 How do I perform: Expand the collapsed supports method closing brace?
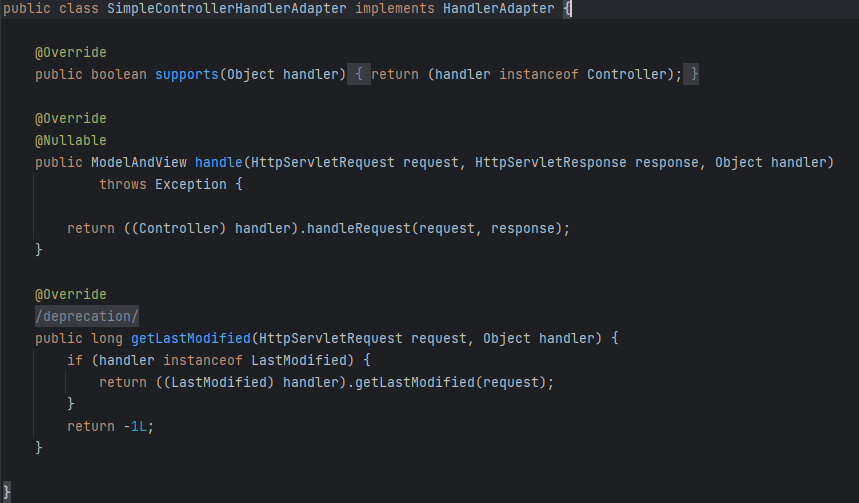pos(691,74)
